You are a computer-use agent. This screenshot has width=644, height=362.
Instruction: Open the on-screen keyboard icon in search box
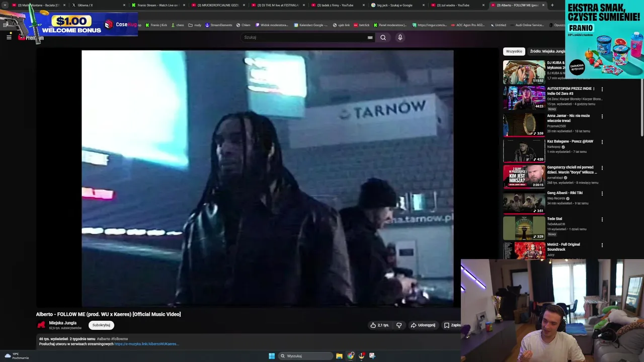(370, 37)
